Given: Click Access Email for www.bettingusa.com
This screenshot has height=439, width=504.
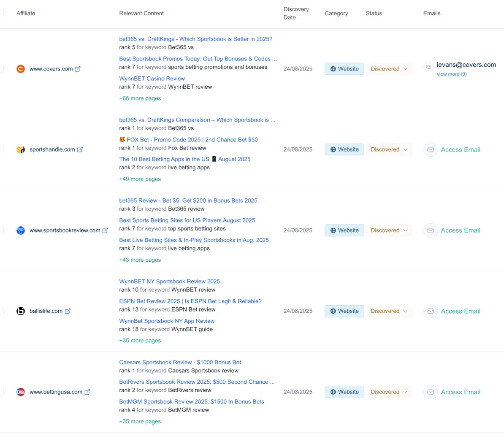Looking at the screenshot, I should point(460,392).
